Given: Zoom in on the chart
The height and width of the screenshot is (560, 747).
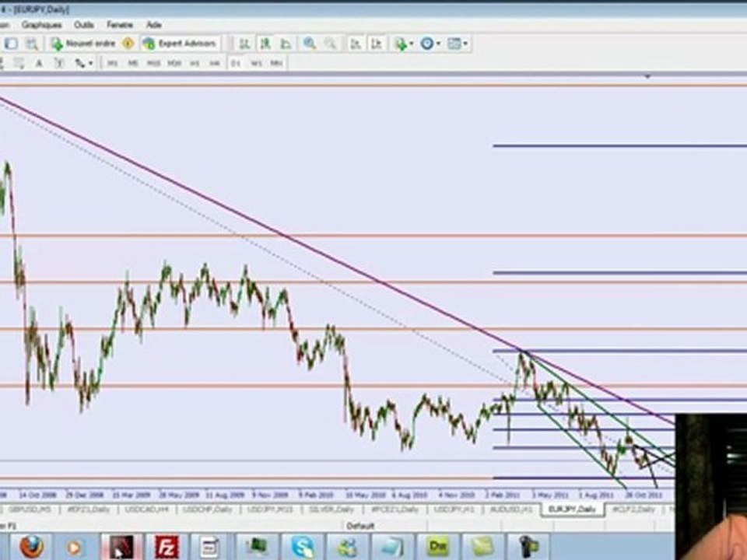Looking at the screenshot, I should 310,44.
